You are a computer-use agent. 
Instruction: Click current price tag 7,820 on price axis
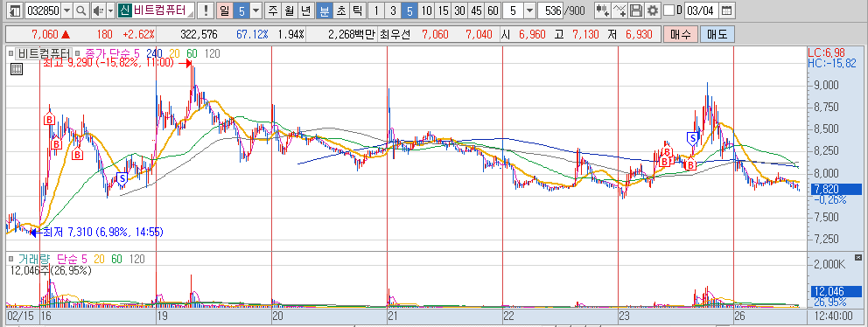836,189
